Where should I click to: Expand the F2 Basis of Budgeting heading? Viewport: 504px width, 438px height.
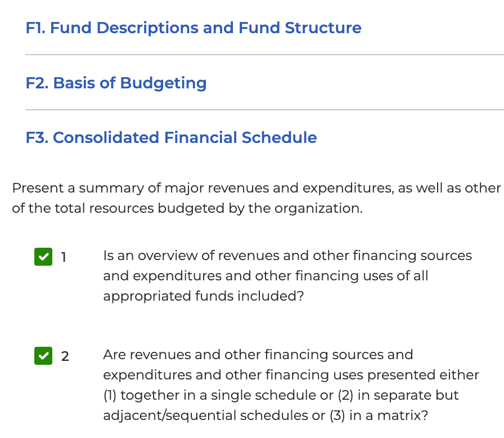pos(115,83)
